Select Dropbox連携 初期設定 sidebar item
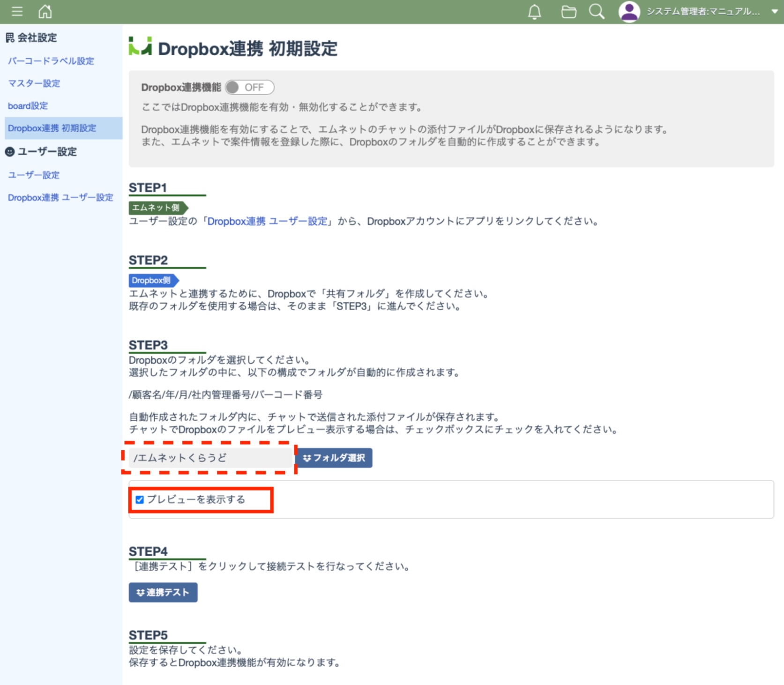The height and width of the screenshot is (685, 784). click(x=52, y=128)
